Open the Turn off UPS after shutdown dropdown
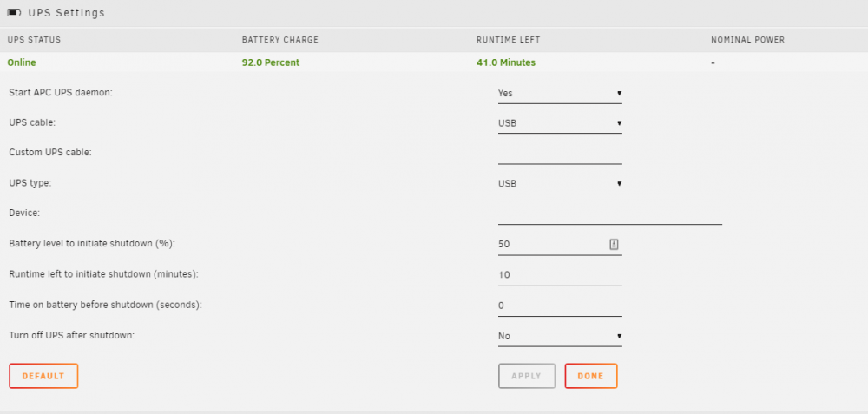Viewport: 868px width, 414px height. pos(560,336)
